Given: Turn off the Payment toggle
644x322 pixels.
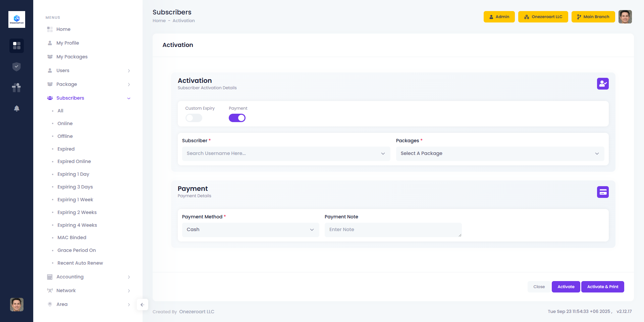Looking at the screenshot, I should pyautogui.click(x=237, y=118).
